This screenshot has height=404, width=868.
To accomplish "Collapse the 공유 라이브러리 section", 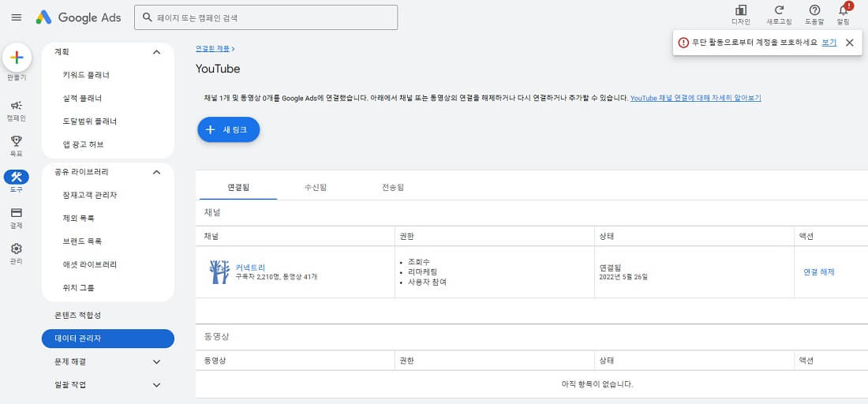I will (157, 172).
